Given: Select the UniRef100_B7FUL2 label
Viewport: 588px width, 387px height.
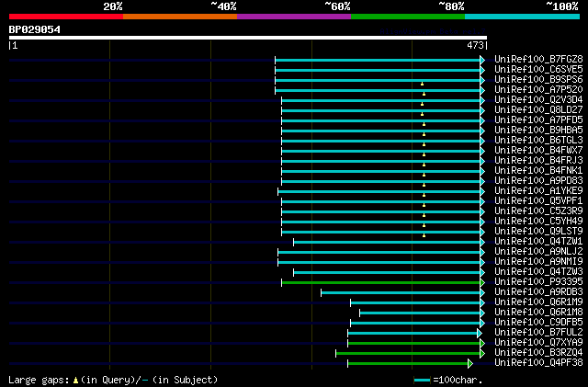Looking at the screenshot, I should (x=538, y=333).
